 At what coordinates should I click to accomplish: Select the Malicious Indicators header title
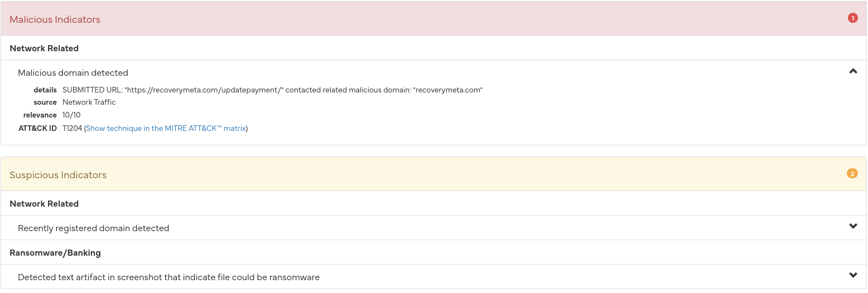55,19
